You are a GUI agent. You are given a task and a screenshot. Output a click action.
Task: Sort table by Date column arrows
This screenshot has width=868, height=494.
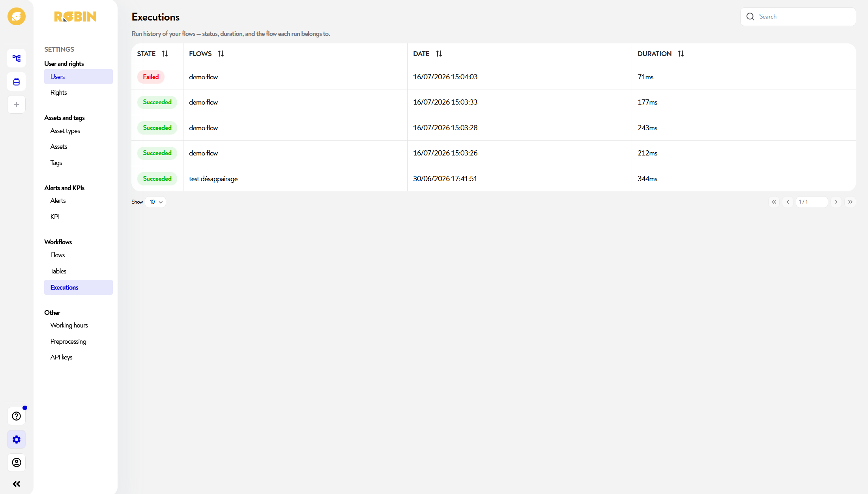click(x=439, y=54)
